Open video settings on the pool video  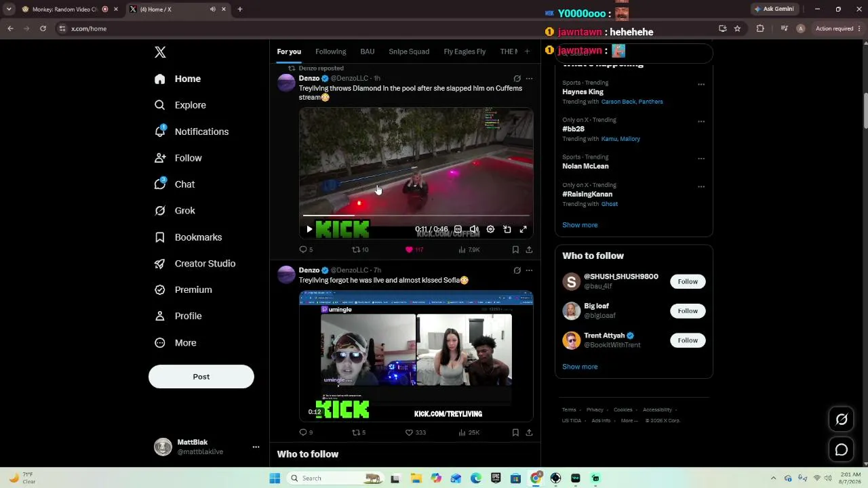[x=490, y=229]
